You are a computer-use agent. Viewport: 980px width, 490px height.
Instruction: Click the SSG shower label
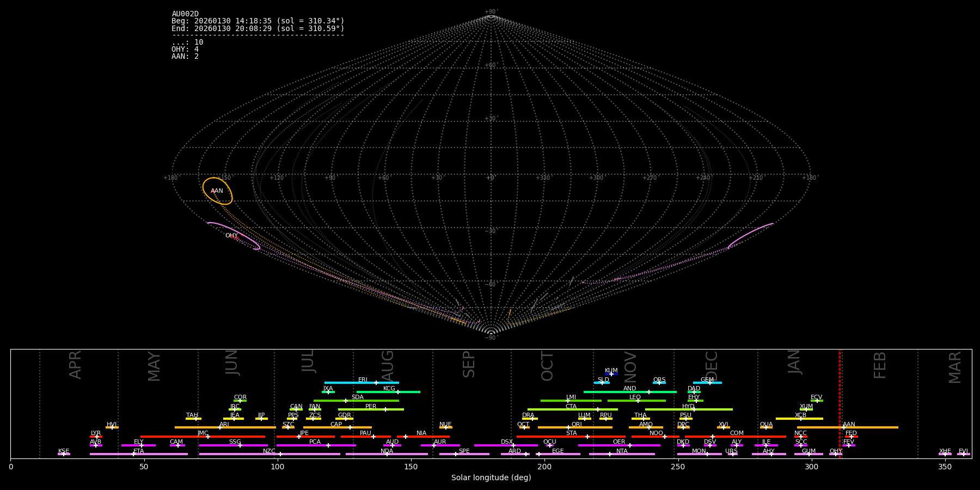tap(235, 442)
